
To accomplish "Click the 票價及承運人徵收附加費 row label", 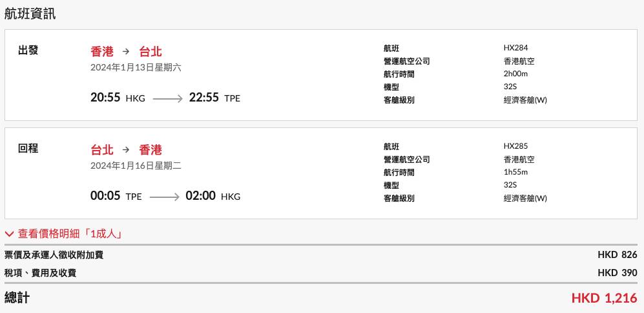I will tap(54, 255).
